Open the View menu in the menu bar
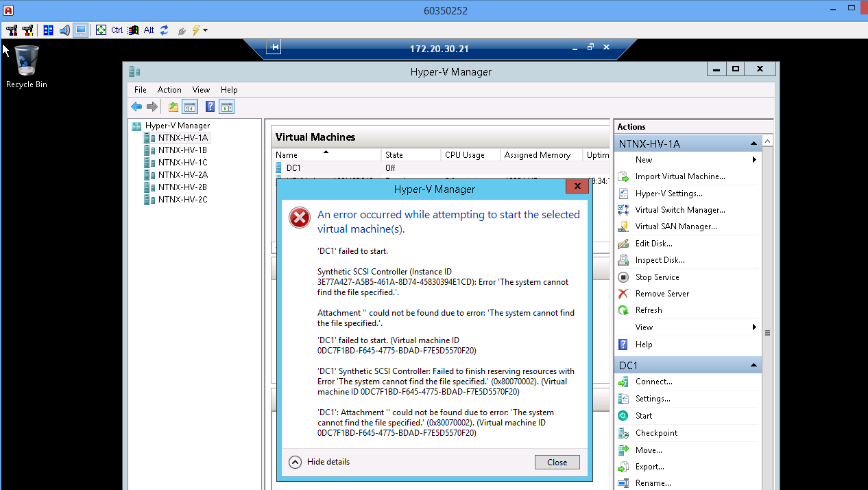Image resolution: width=868 pixels, height=490 pixels. (201, 90)
